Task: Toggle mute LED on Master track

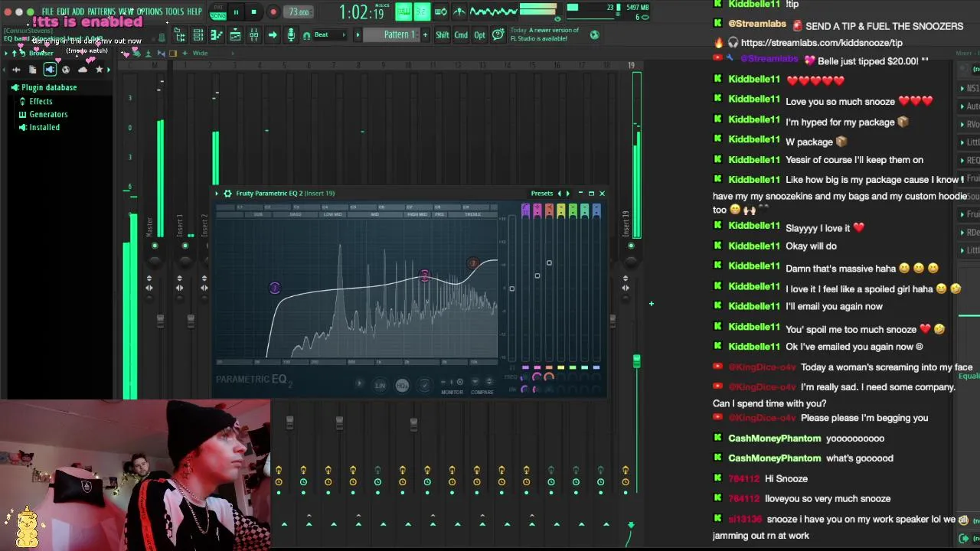Action: (x=155, y=246)
